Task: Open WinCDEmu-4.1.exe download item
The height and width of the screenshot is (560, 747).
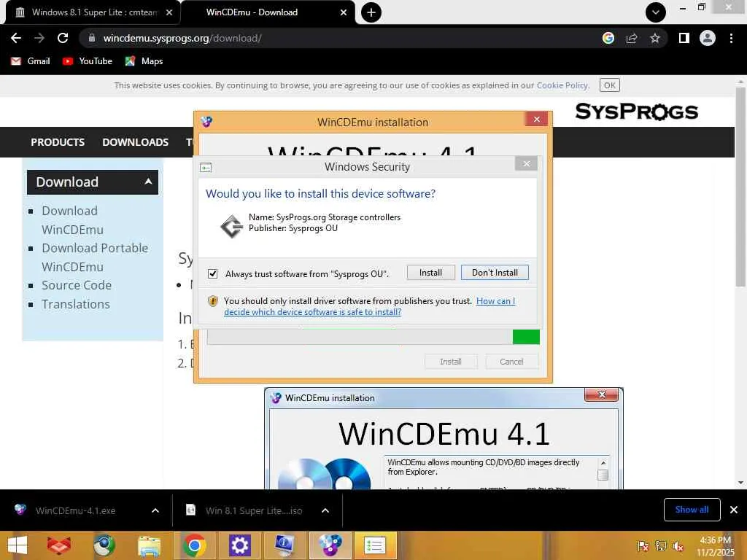Action: click(75, 510)
